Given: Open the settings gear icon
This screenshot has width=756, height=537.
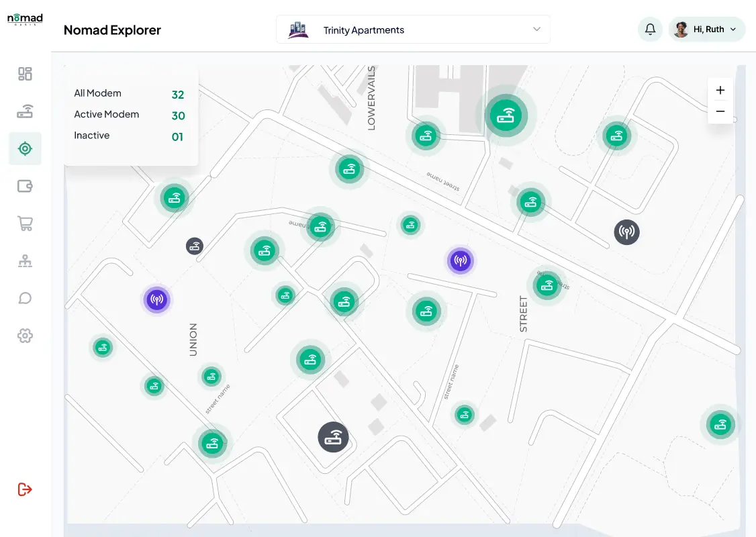Looking at the screenshot, I should click(x=25, y=336).
